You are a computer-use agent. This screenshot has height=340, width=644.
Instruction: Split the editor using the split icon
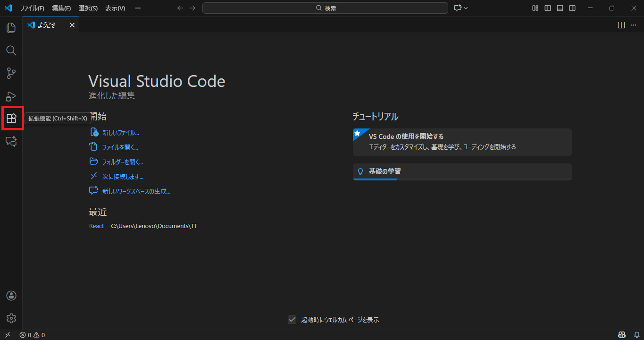[x=621, y=25]
